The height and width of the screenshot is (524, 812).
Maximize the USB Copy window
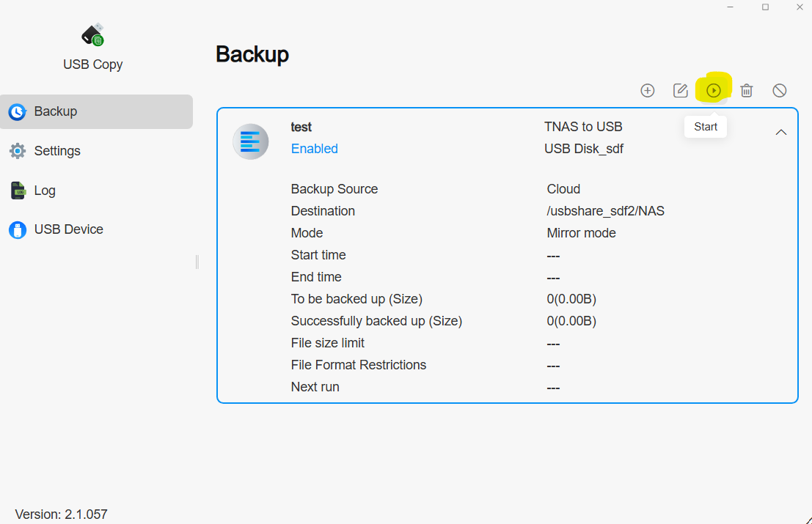coord(765,7)
